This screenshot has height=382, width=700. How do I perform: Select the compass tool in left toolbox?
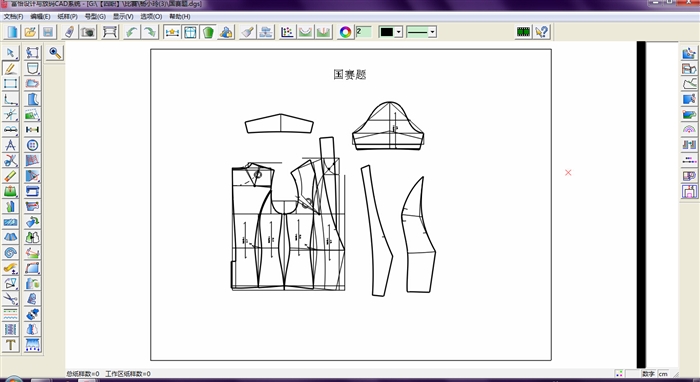tap(11, 145)
